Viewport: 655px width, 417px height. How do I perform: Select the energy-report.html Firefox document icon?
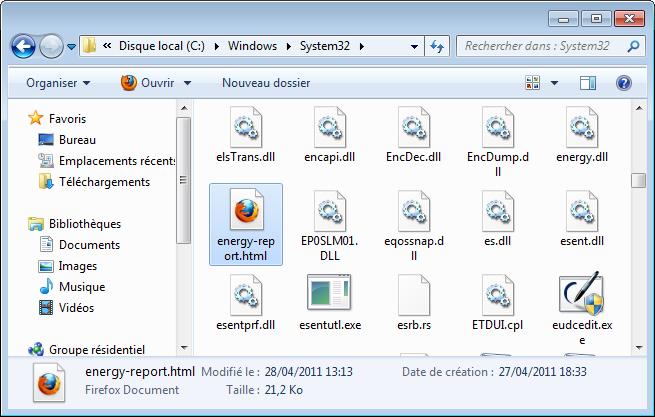click(246, 209)
